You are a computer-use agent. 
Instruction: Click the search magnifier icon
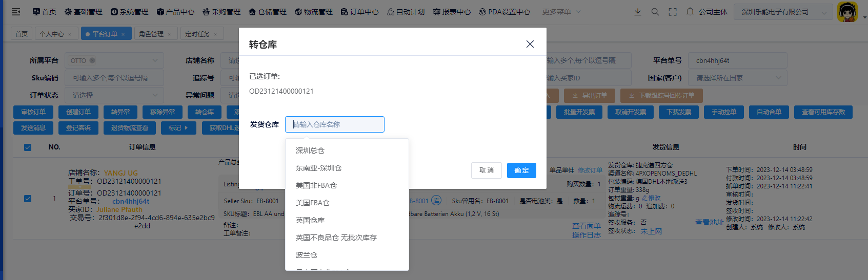pyautogui.click(x=655, y=12)
